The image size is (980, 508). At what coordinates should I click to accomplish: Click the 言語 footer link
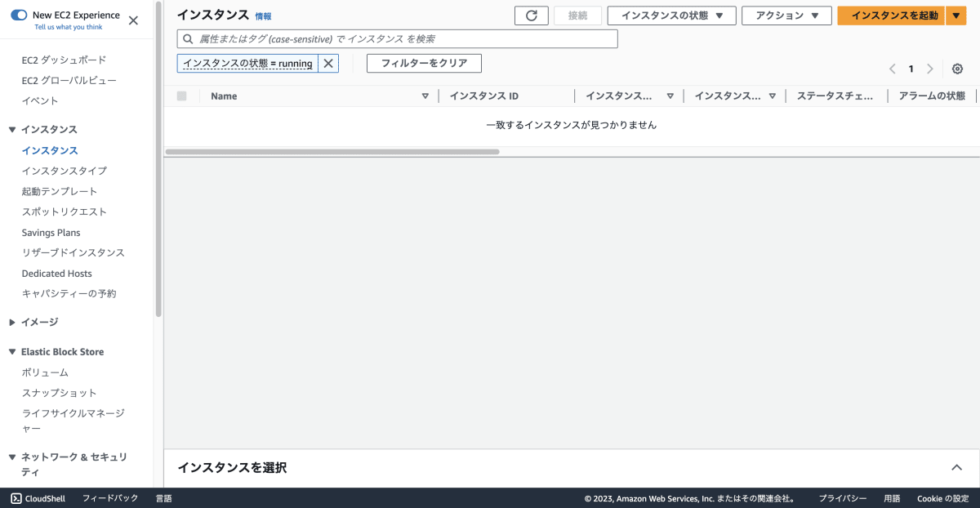click(x=164, y=498)
